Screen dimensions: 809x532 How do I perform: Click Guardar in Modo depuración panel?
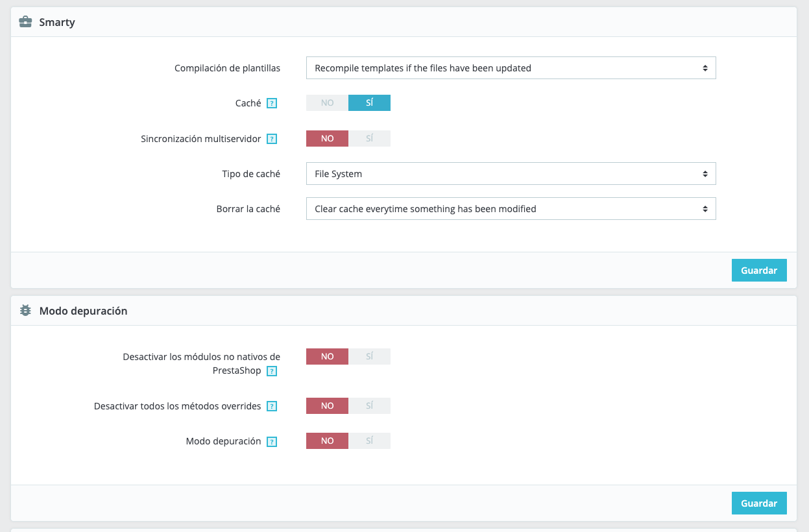tap(758, 503)
